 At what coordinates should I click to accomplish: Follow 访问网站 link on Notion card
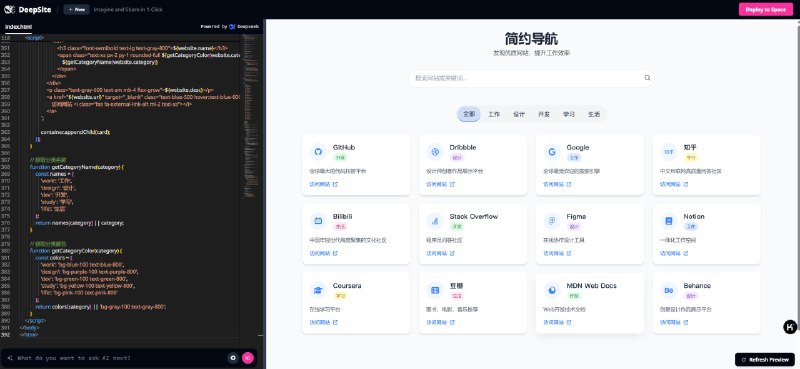(674, 253)
